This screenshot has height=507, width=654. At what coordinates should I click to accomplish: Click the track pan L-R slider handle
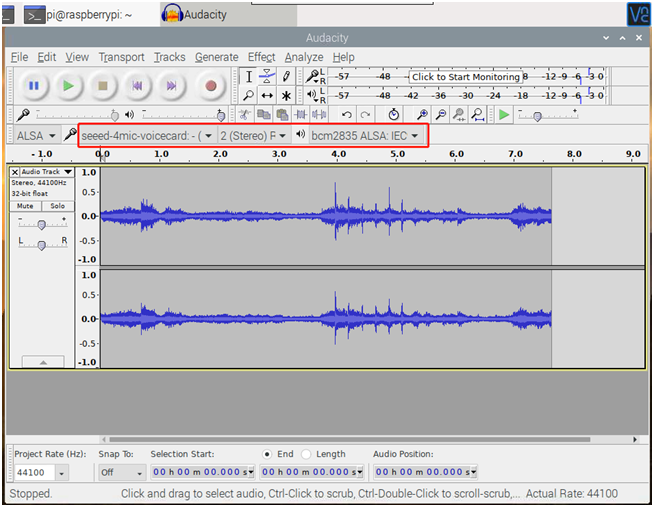tap(41, 246)
